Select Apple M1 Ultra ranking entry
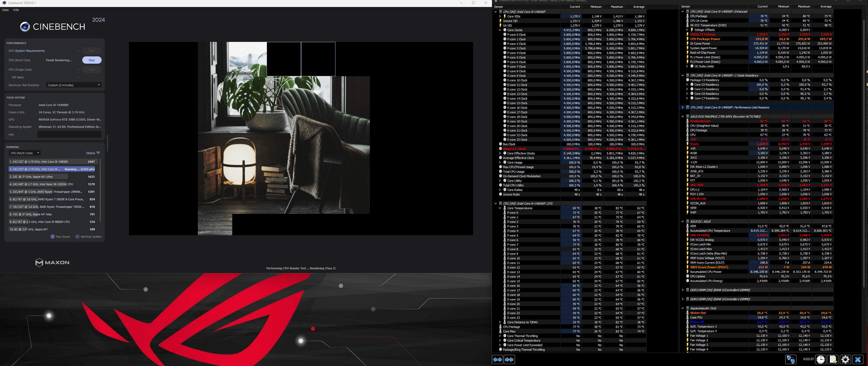Screen dimensions: 868x366 [52, 176]
